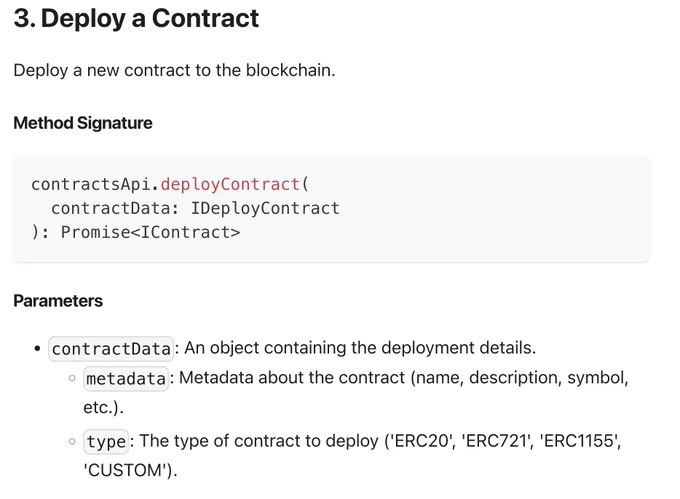Viewport: 680px width, 499px height.
Task: Click the contractData parameter in code block
Action: (111, 209)
